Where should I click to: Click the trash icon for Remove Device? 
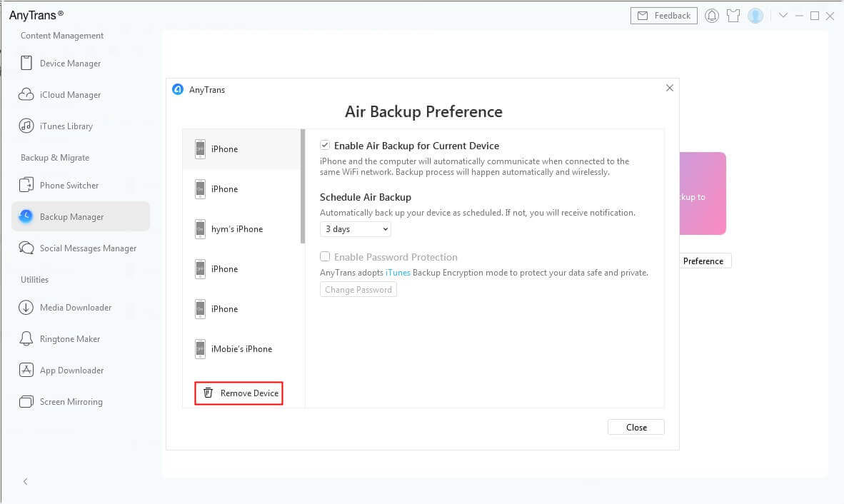[x=208, y=393]
